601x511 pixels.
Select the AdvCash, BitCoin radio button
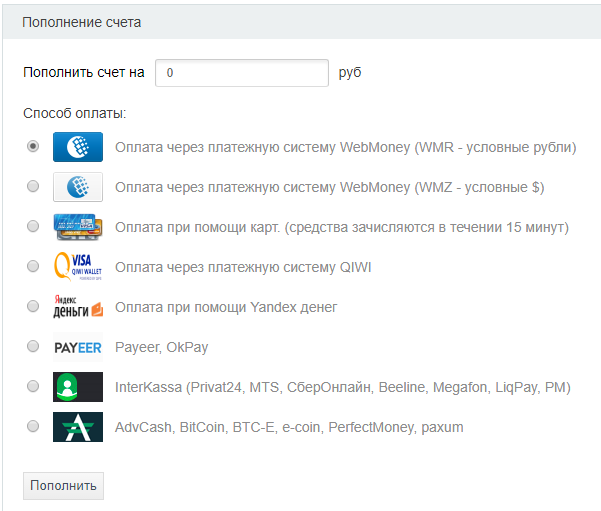[33, 426]
